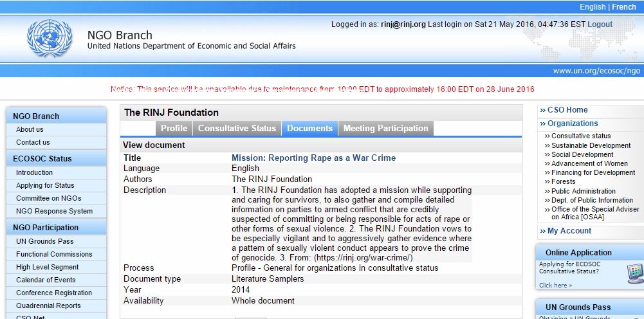Open the Profile tab
This screenshot has height=319, width=644.
click(174, 128)
